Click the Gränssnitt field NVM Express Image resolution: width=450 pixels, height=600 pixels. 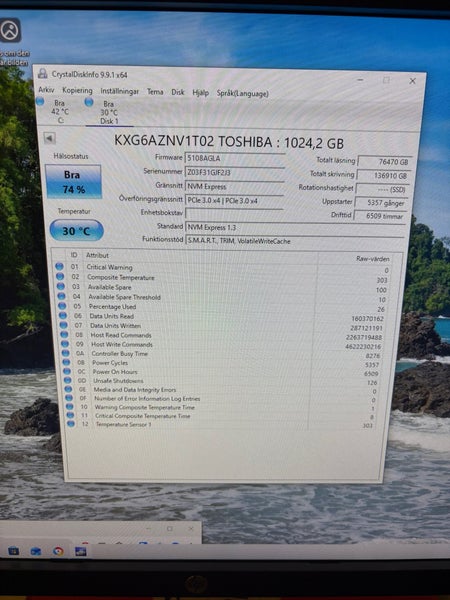pos(235,186)
